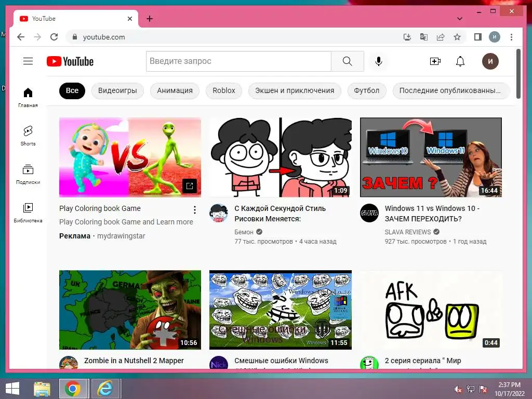Image resolution: width=532 pixels, height=399 pixels.
Task: Open the drawing style change thumbnail
Action: pos(281,157)
